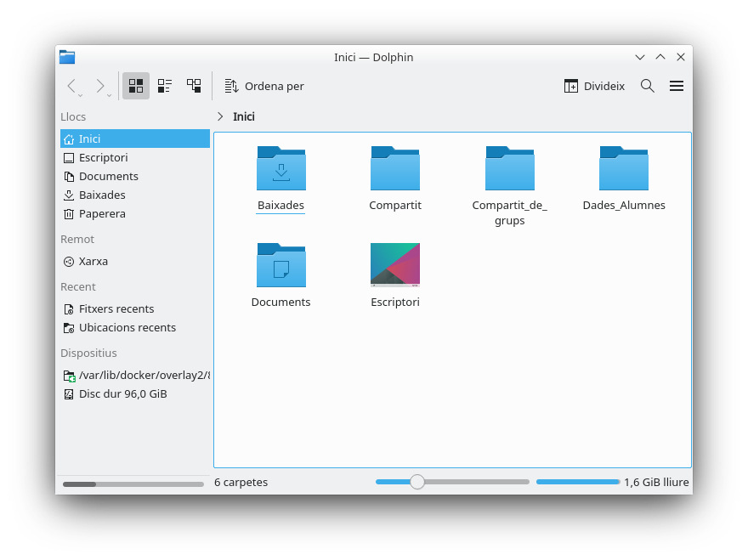Open the search magnifier icon
This screenshot has height=560, width=748.
[647, 86]
